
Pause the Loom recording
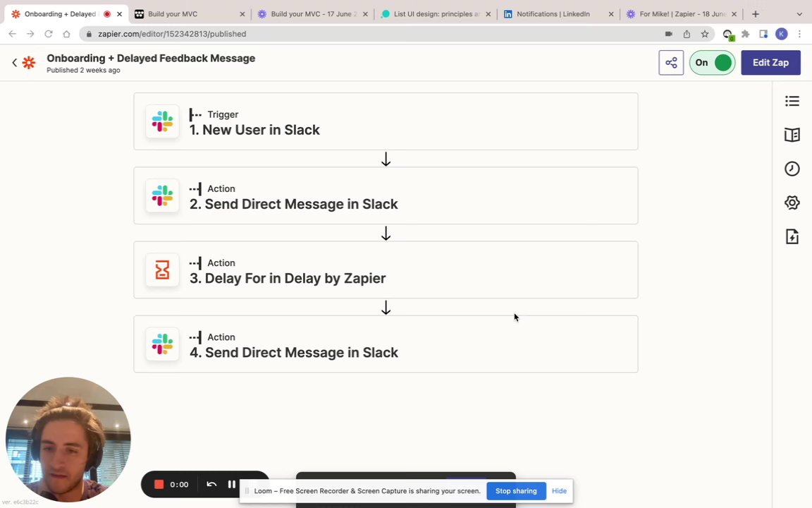click(x=231, y=484)
